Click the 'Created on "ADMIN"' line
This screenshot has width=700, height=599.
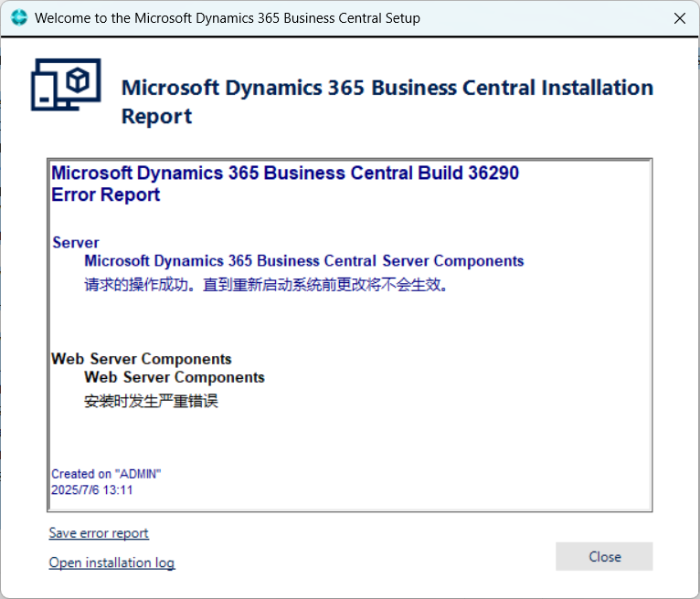pyautogui.click(x=106, y=474)
